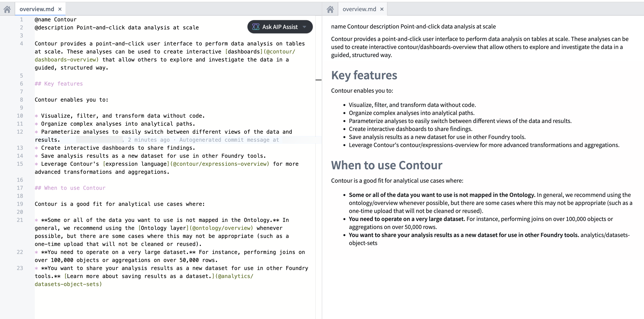Viewport: 644px width, 319px height.
Task: Click the home icon in the left editor pane
Action: point(7,9)
